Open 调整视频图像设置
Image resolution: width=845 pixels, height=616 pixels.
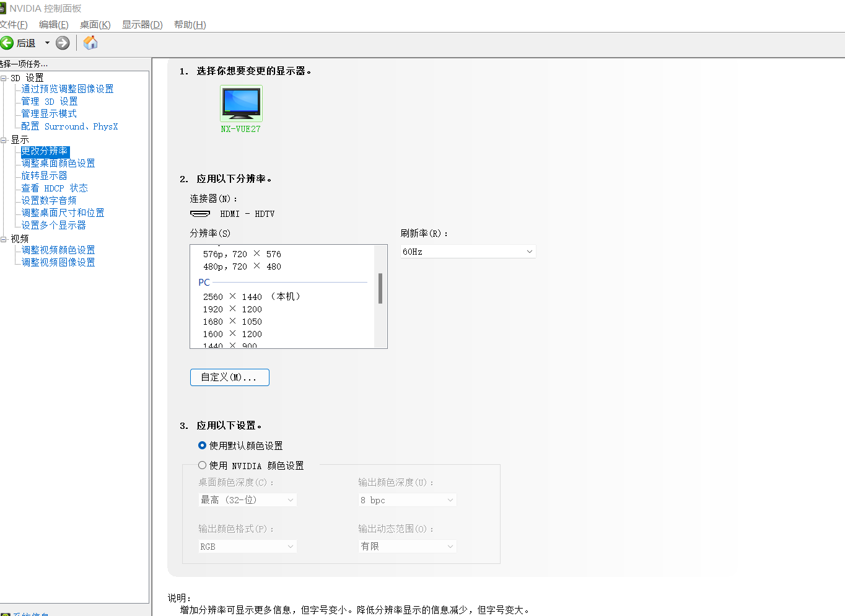tap(58, 263)
